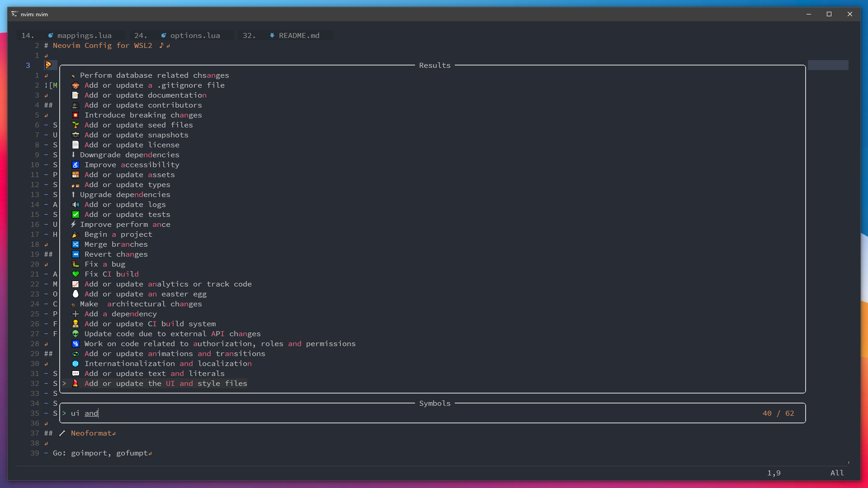Image resolution: width=868 pixels, height=488 pixels.
Task: Click the green heart icon for Fix CI build
Action: [x=75, y=274]
